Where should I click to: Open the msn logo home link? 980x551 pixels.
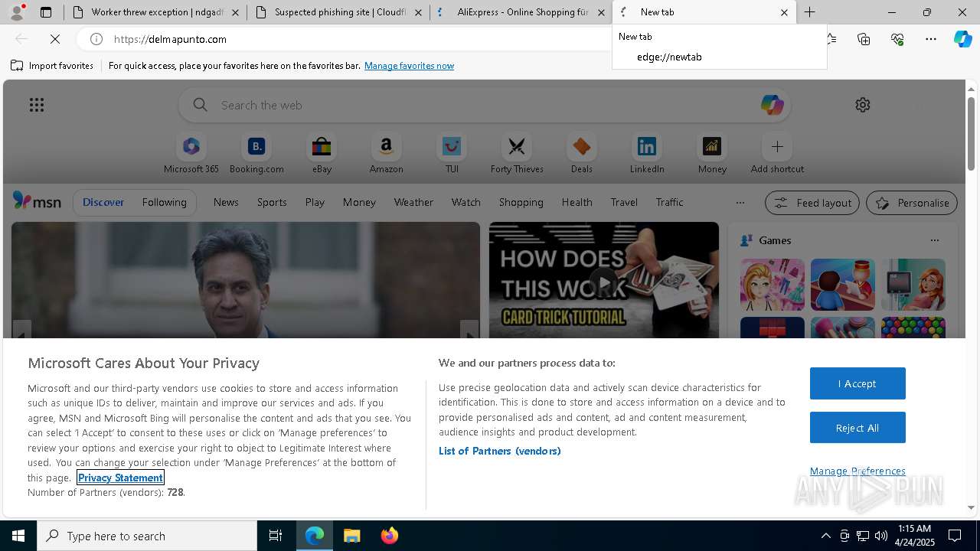tap(37, 201)
